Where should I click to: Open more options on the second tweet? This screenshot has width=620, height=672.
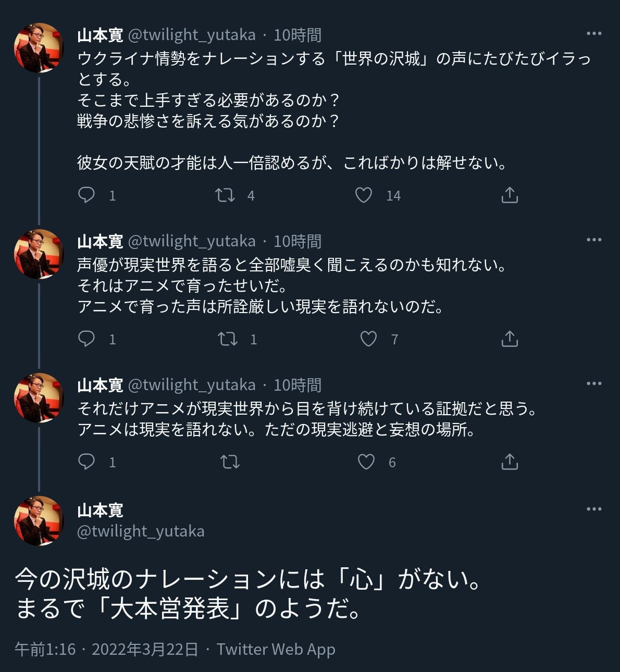594,240
